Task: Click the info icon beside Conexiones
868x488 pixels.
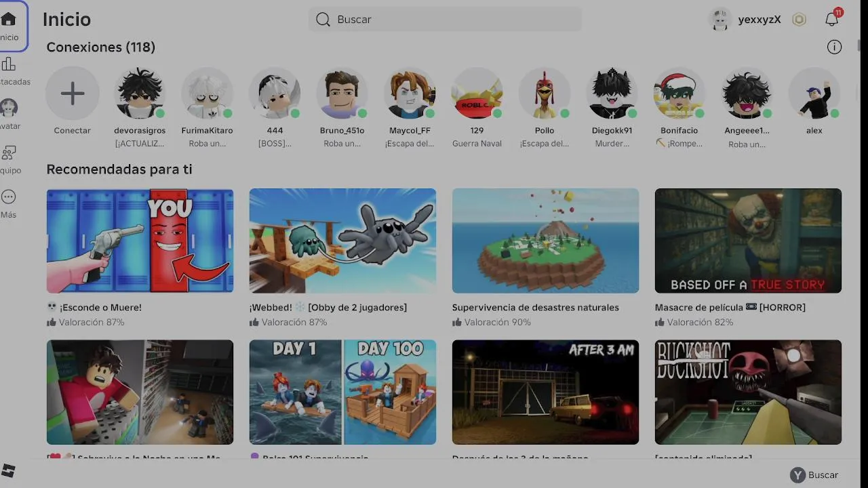Action: 834,47
